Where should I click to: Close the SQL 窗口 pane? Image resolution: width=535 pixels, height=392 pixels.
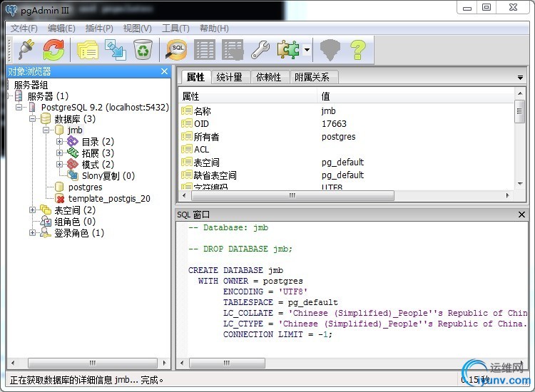(521, 215)
